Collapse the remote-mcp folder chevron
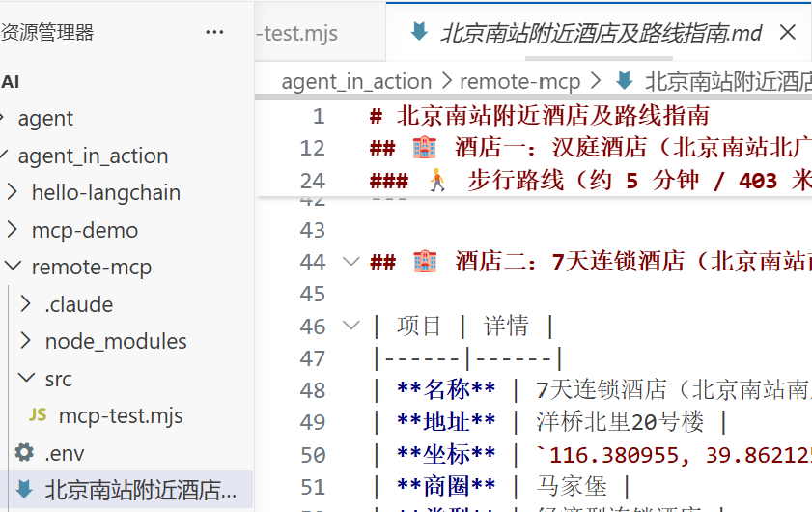812x512 pixels. click(13, 267)
